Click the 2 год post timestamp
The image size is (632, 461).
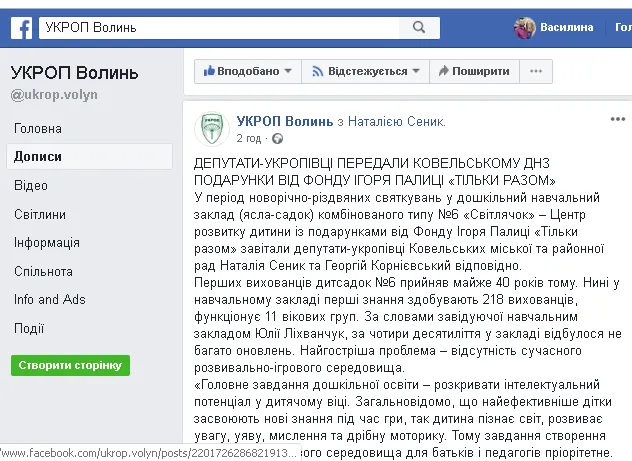point(249,139)
